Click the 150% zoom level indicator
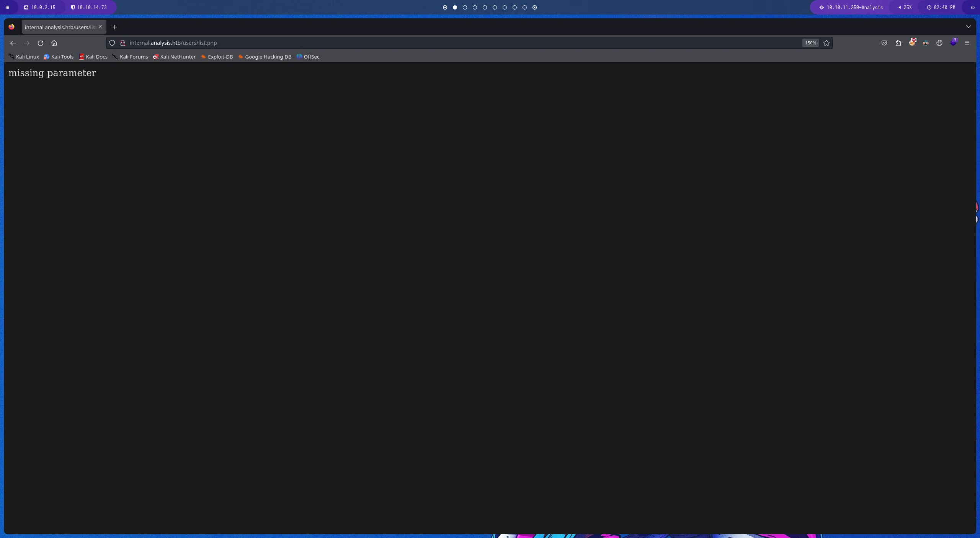 click(x=810, y=43)
